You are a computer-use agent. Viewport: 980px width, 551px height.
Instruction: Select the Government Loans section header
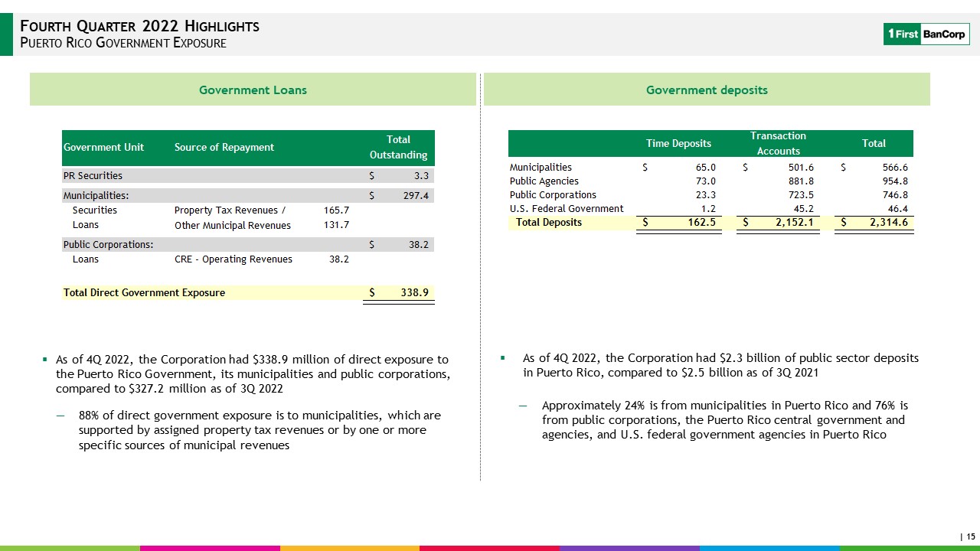tap(253, 90)
